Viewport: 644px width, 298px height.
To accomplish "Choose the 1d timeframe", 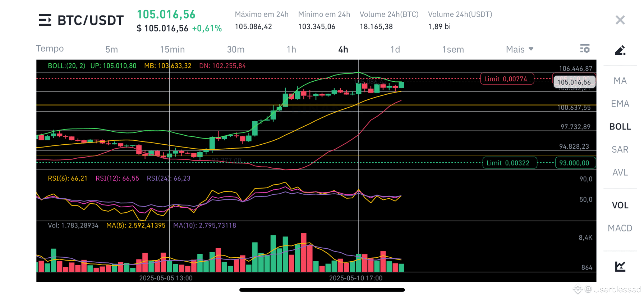I will [x=395, y=49].
